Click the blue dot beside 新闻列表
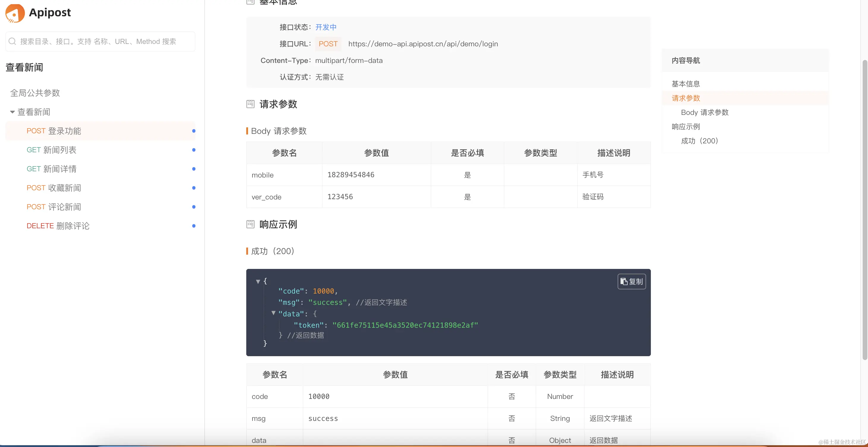Screen dimensions: 868x447 194,150
